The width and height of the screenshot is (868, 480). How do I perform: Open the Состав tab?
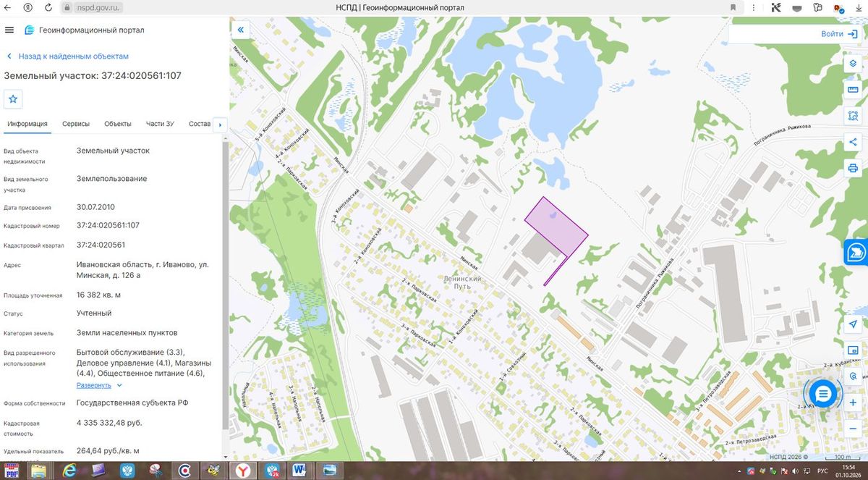coord(200,124)
